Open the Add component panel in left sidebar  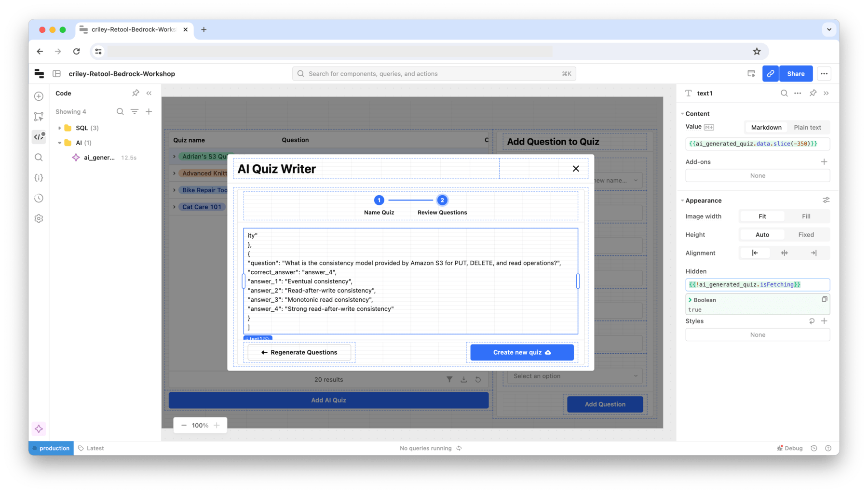[39, 96]
